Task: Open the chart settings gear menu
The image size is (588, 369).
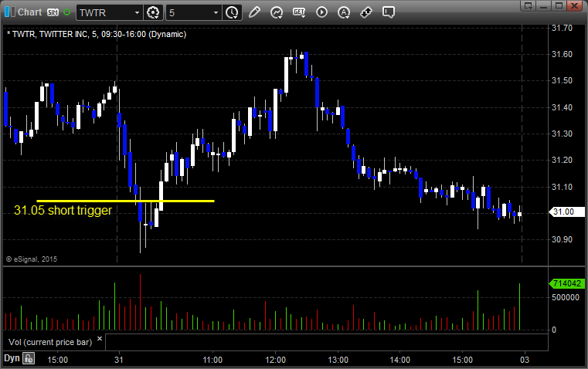Action: (153, 12)
